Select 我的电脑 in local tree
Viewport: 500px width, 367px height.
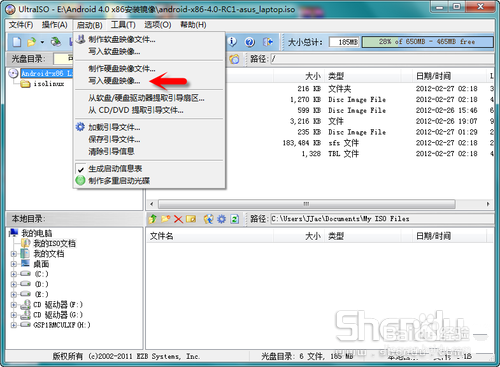click(x=37, y=233)
